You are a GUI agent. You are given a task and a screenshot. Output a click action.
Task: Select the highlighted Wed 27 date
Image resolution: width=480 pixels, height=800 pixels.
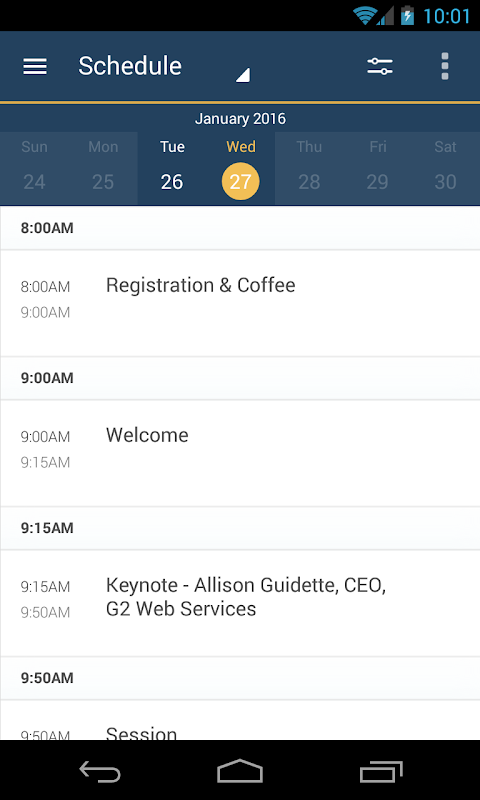click(x=241, y=169)
